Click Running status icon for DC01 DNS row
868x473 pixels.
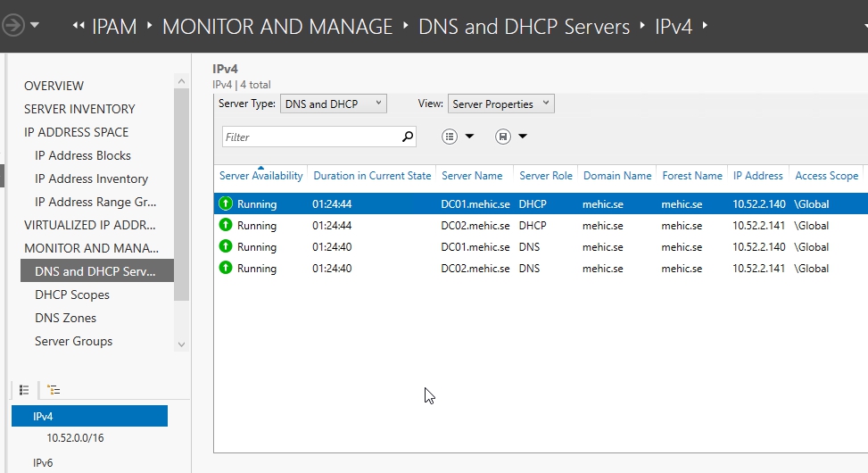coord(226,246)
